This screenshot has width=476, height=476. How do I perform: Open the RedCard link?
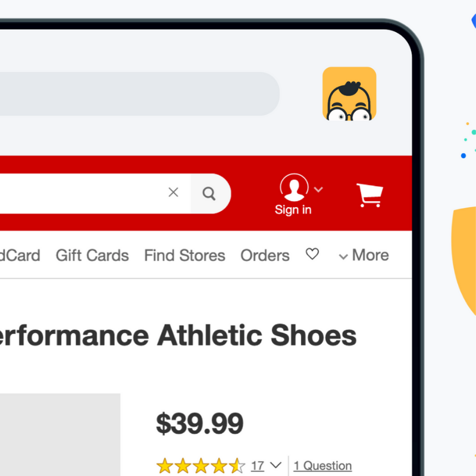(x=20, y=255)
